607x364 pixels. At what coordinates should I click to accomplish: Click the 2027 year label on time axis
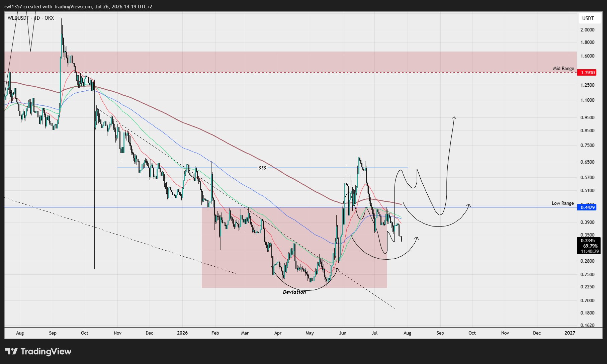point(570,333)
